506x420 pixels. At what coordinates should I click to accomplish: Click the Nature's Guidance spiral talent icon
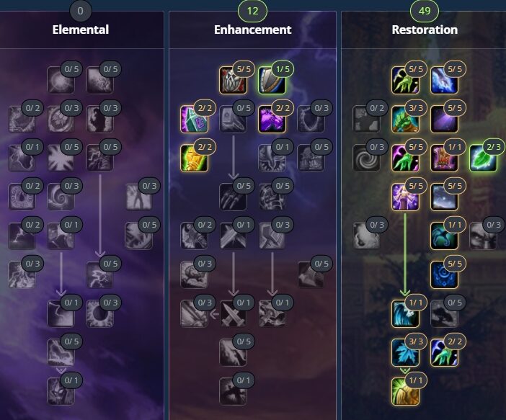point(366,158)
